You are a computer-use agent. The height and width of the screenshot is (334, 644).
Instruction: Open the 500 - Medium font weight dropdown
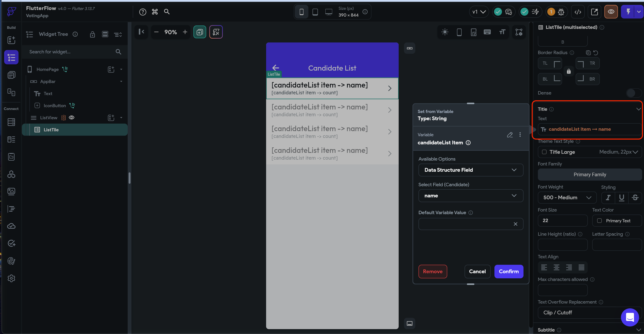point(567,198)
